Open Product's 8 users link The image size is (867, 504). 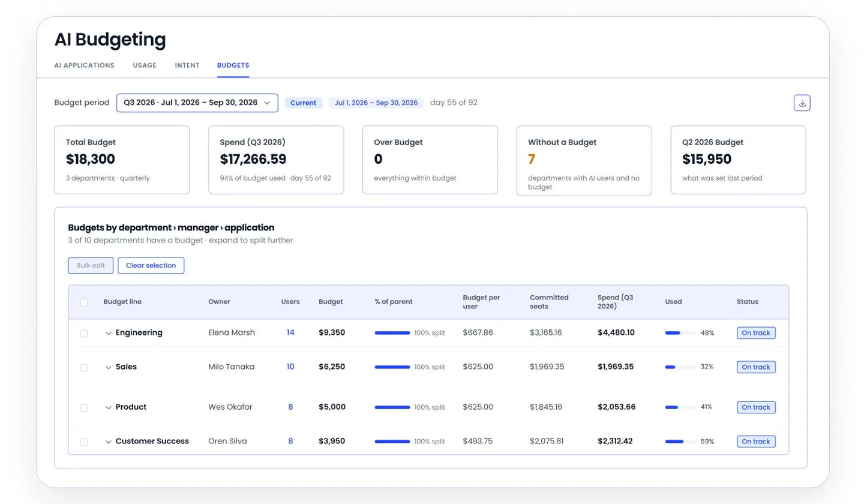click(290, 407)
